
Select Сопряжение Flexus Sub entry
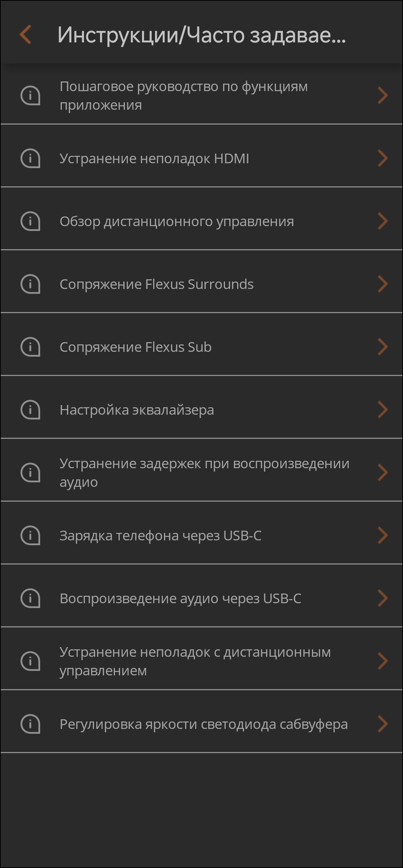135,347
